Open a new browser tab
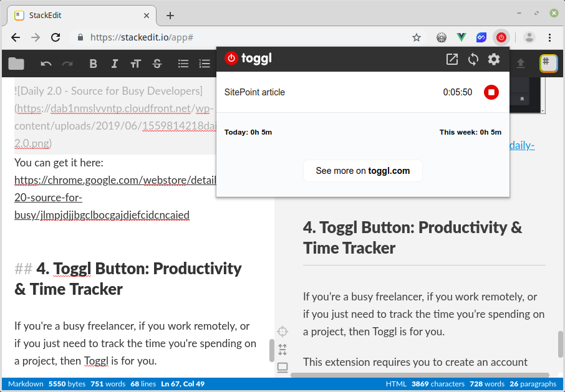 pos(170,16)
